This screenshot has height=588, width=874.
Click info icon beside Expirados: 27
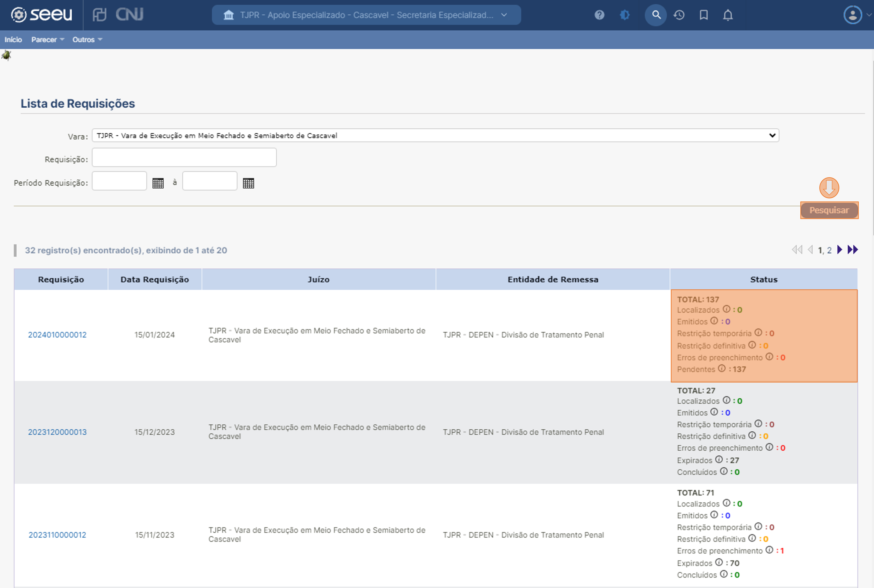719,459
